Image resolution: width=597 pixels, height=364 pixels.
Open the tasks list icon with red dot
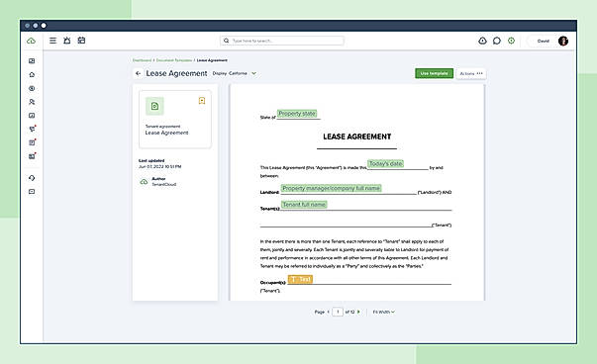(33, 142)
